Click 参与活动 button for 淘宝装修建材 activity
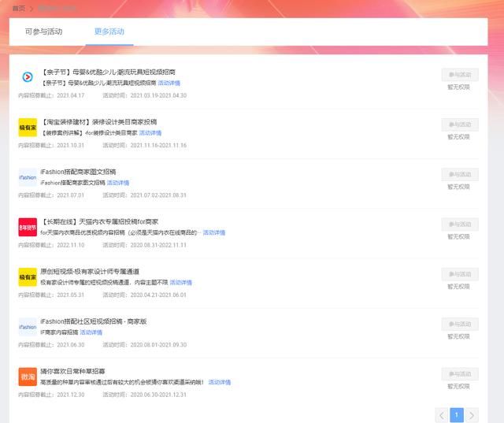504x423 pixels. (x=460, y=124)
